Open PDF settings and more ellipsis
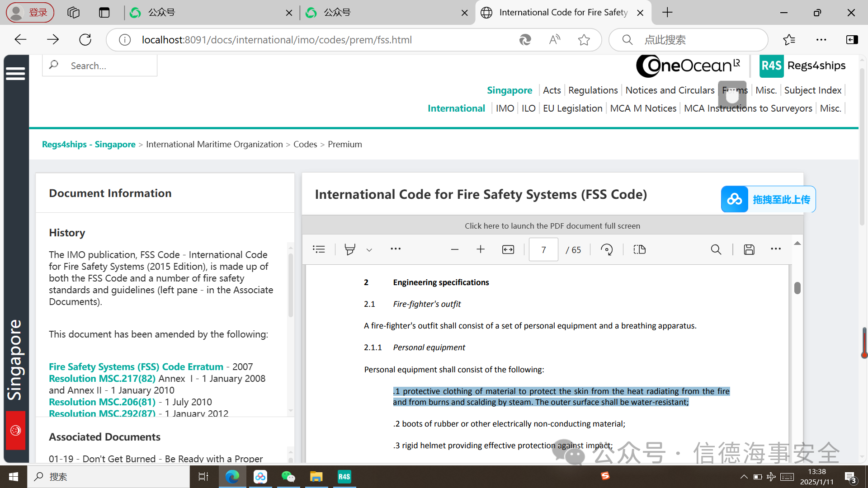Viewport: 868px width, 488px height. (x=776, y=249)
